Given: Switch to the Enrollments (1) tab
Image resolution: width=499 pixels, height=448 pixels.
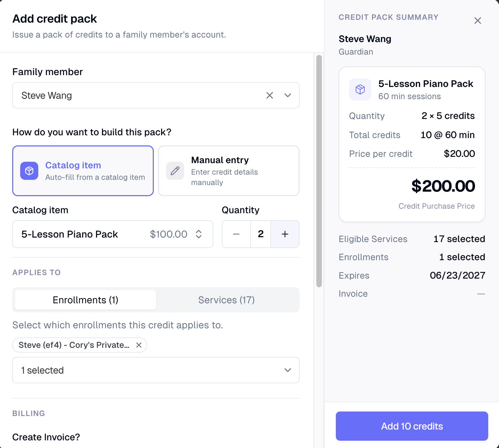Looking at the screenshot, I should pyautogui.click(x=86, y=300).
